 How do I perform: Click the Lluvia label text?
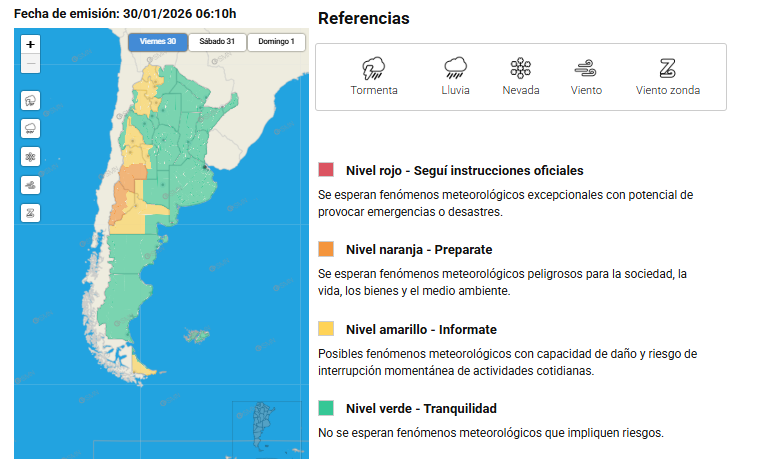click(x=455, y=90)
